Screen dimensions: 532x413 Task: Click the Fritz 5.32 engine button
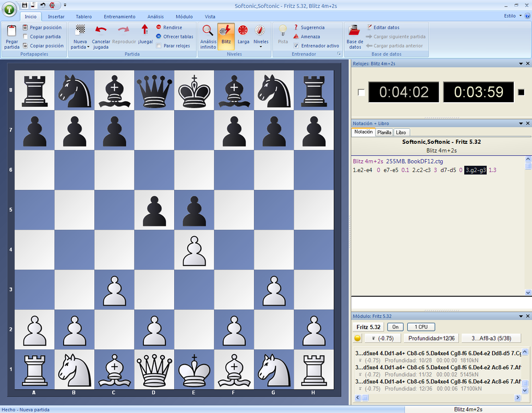[368, 327]
